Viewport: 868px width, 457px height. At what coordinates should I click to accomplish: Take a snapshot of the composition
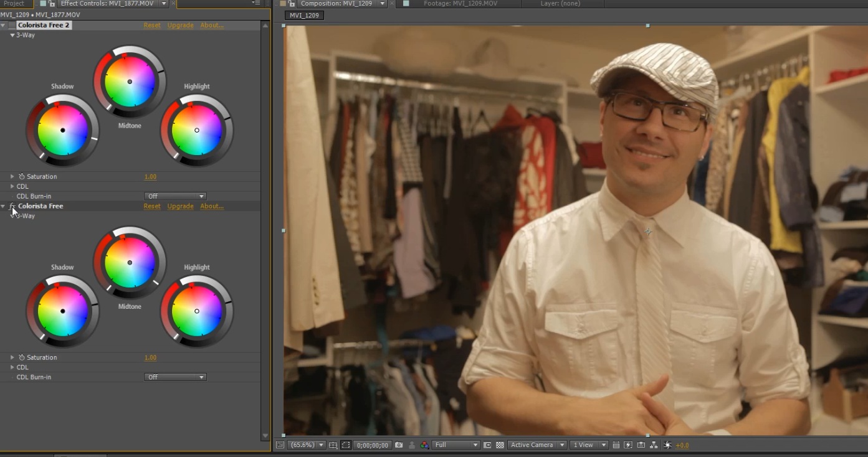pos(398,445)
